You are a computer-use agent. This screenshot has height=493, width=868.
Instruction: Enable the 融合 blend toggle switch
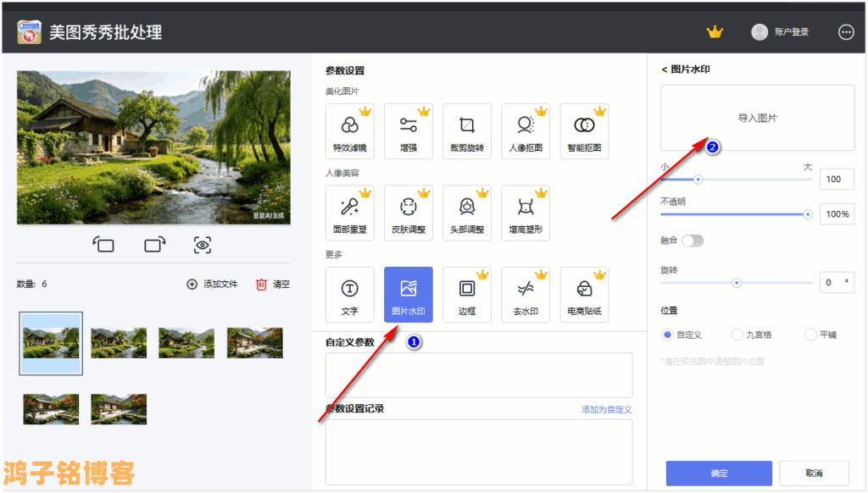coord(693,241)
